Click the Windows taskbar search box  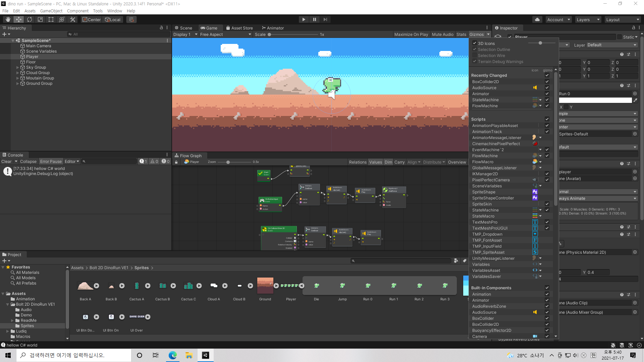(x=74, y=355)
